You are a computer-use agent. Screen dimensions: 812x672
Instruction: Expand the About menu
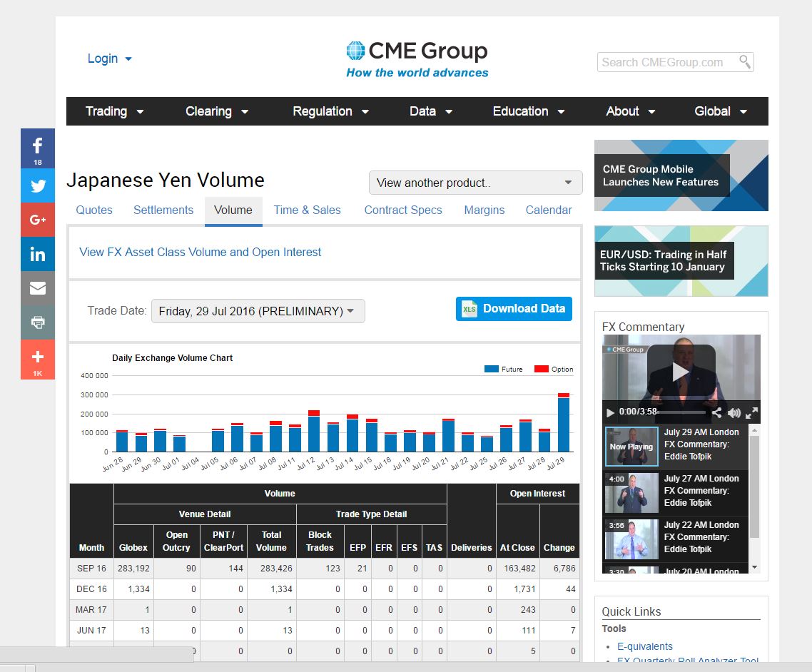[630, 111]
